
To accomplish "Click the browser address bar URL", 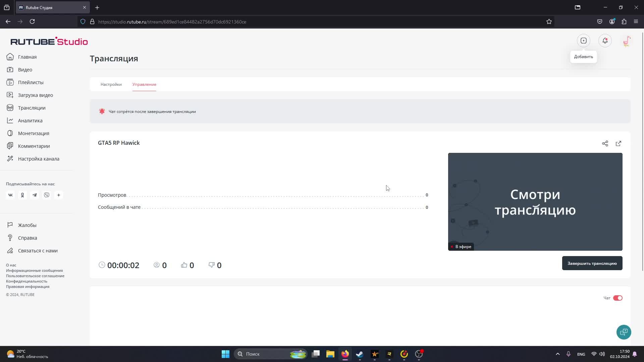I will [x=172, y=22].
